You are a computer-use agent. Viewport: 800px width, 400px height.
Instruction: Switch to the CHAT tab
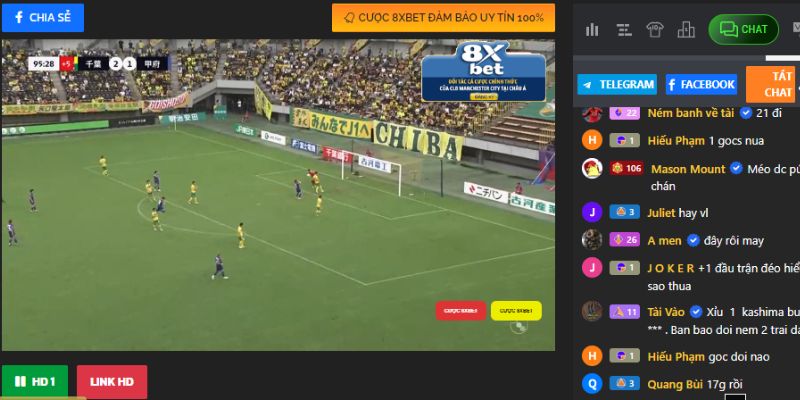(x=743, y=29)
